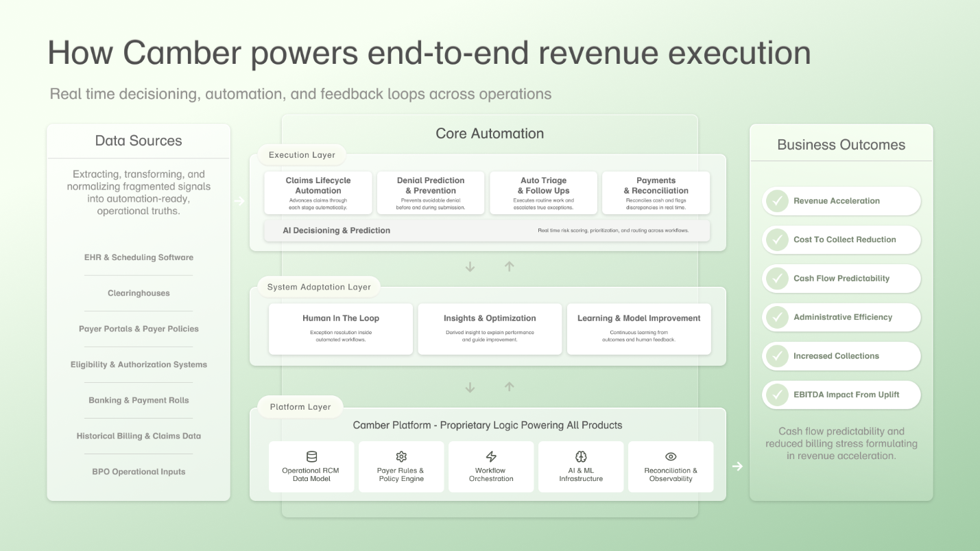Click the upward feedback arrow above System Adaptation Layer

point(510,266)
